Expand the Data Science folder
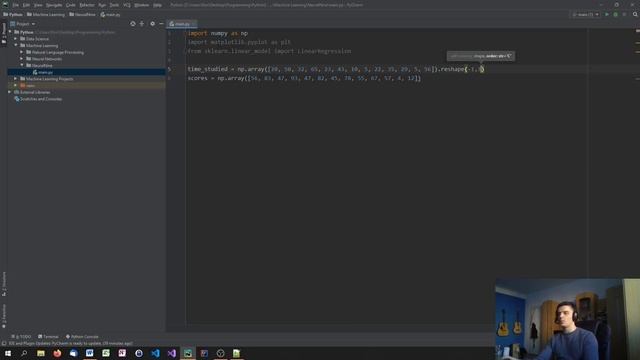The width and height of the screenshot is (640, 360). click(16, 39)
